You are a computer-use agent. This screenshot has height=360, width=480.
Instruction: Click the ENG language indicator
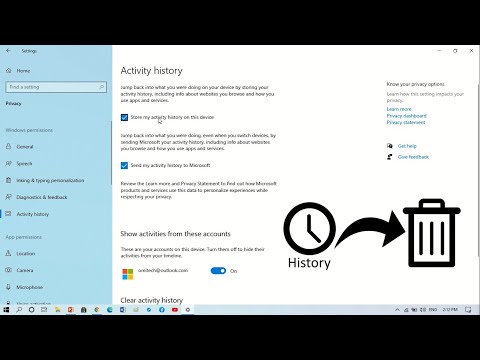click(433, 310)
